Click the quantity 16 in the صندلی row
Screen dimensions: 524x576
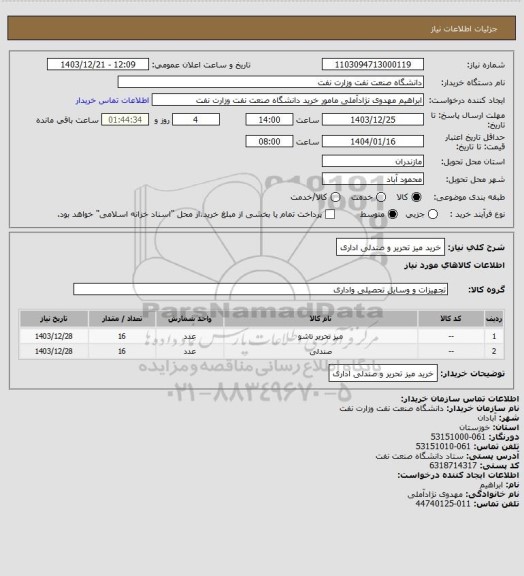click(x=122, y=352)
